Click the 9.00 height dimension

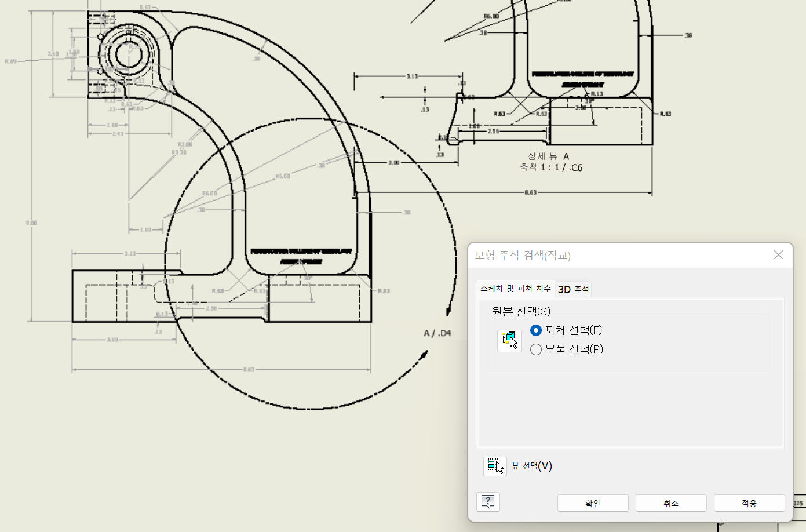pyautogui.click(x=31, y=223)
